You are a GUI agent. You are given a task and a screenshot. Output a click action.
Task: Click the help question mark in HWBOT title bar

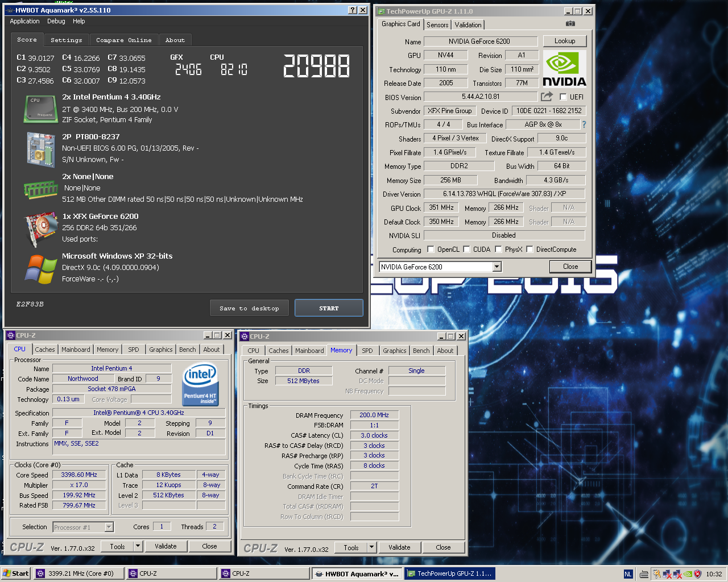[352, 10]
